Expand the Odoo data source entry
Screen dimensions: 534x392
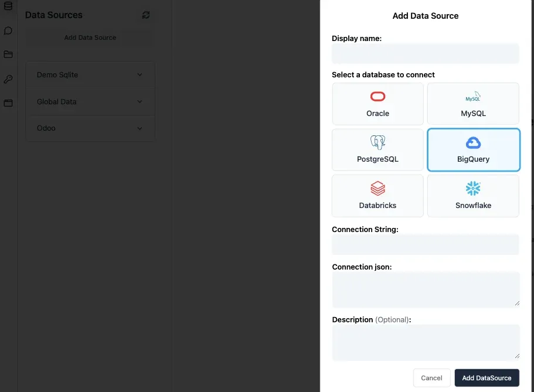[x=140, y=128]
